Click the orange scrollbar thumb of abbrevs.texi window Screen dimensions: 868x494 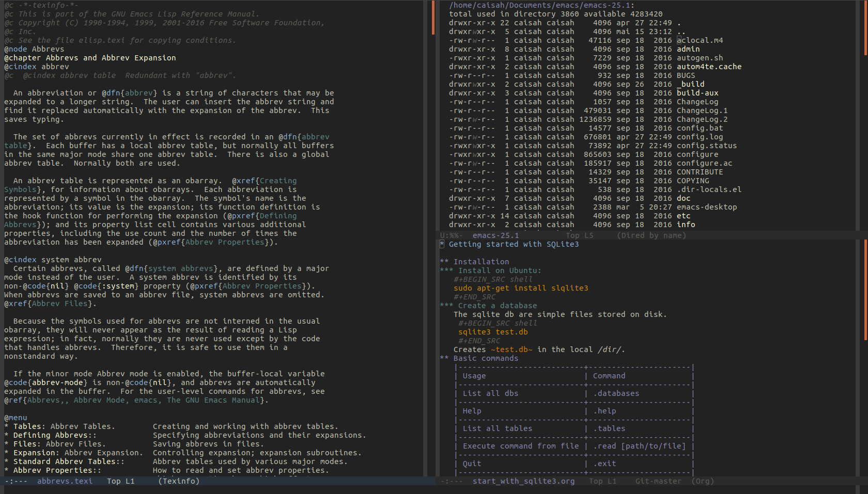click(433, 18)
